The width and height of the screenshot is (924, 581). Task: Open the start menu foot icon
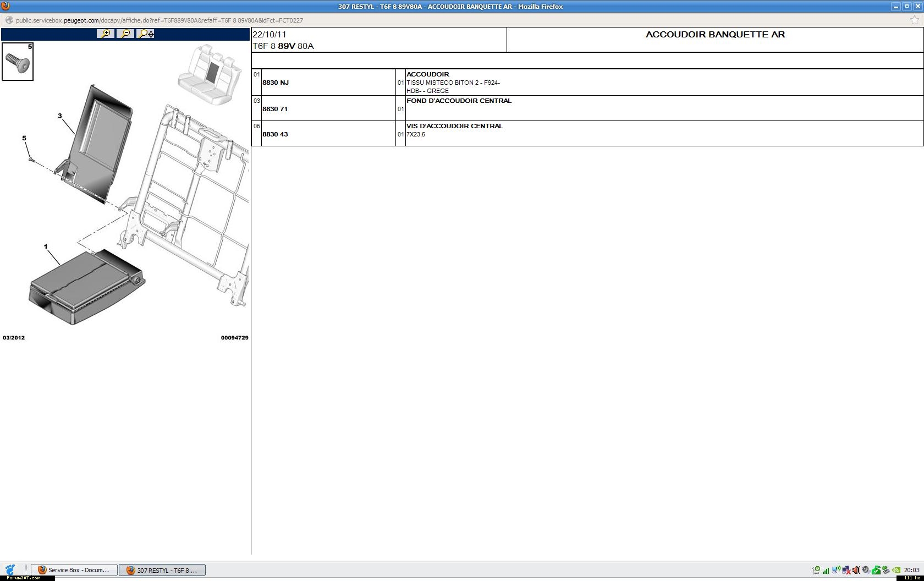tap(10, 570)
